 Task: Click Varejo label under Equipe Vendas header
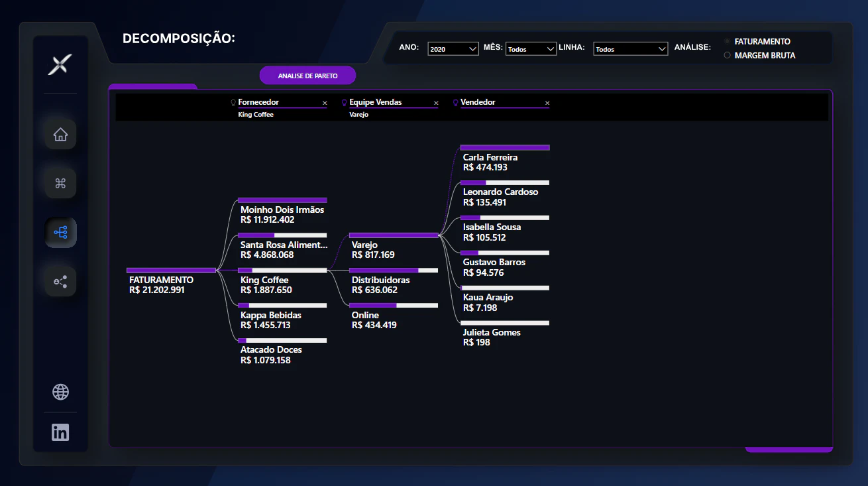point(359,115)
